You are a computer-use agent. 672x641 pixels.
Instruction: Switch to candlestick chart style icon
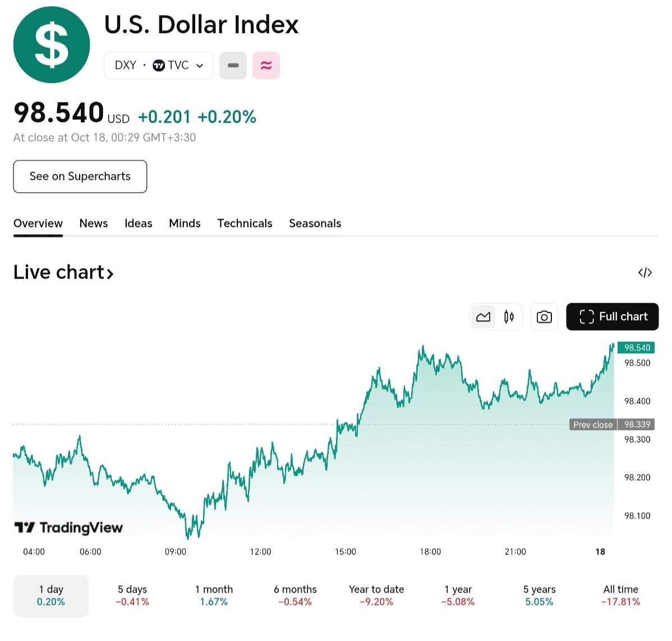coord(509,317)
